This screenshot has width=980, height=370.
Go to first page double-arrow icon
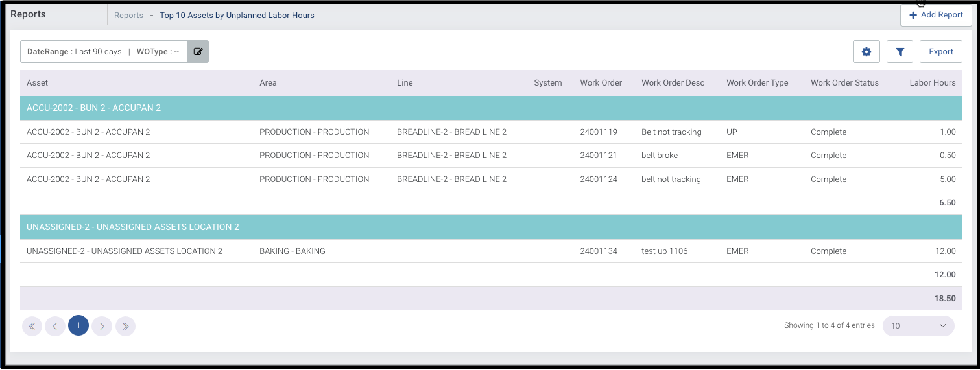pos(32,326)
